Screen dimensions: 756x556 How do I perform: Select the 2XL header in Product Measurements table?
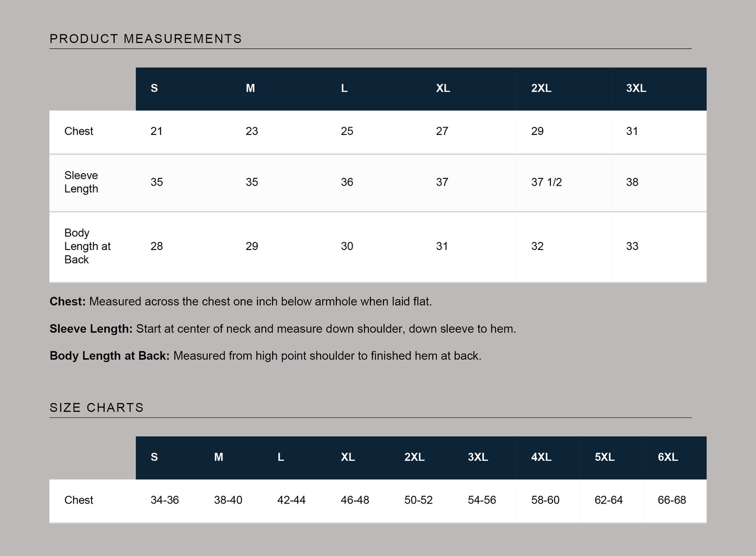[541, 88]
